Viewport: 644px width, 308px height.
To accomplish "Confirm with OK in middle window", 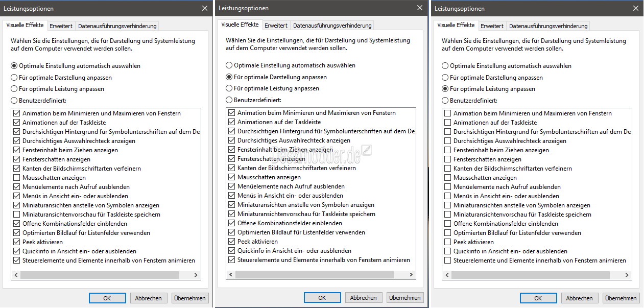I will 322,298.
